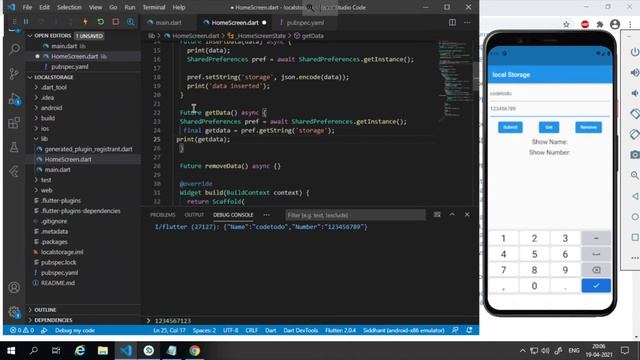Switch to the PROBLEMS panel tab
Viewport: 640px width, 360px height.
162,215
